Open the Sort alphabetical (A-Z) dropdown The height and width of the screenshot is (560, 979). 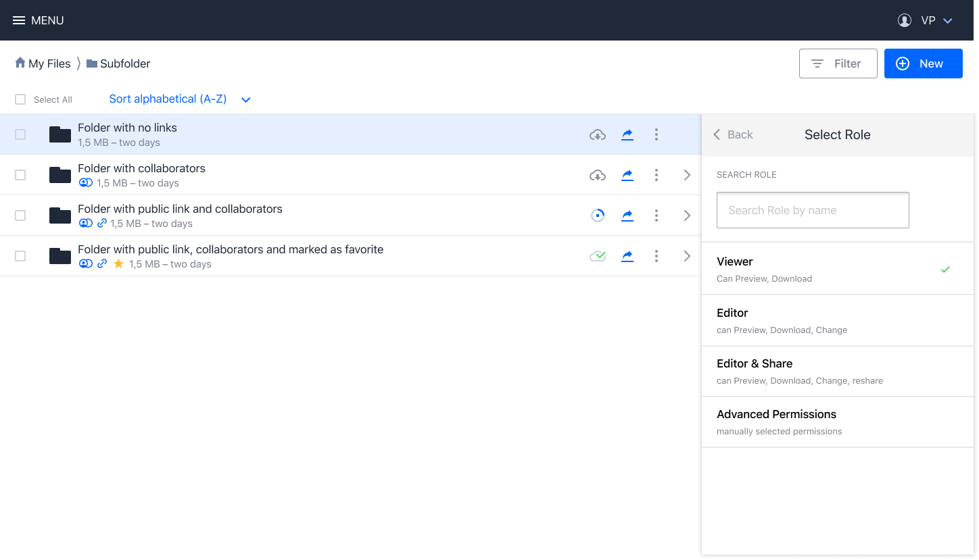[180, 99]
